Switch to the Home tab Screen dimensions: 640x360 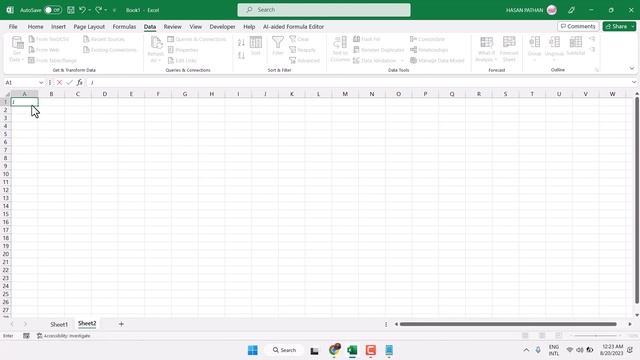pos(36,27)
